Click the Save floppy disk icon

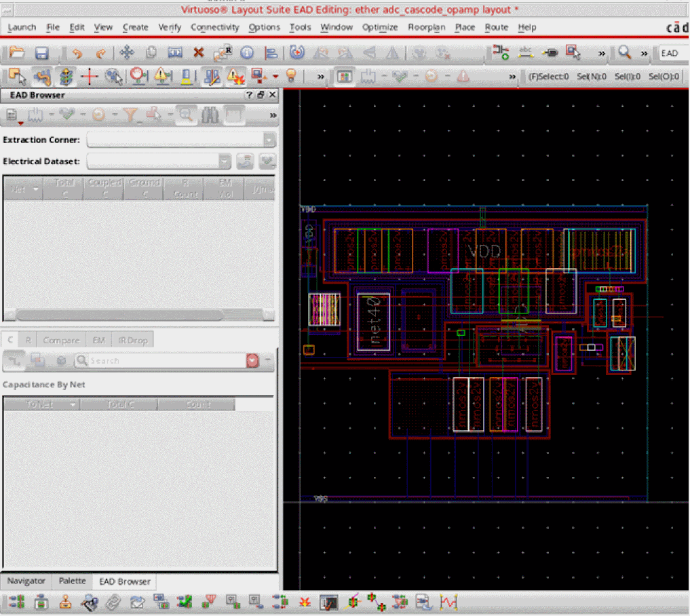[41, 53]
